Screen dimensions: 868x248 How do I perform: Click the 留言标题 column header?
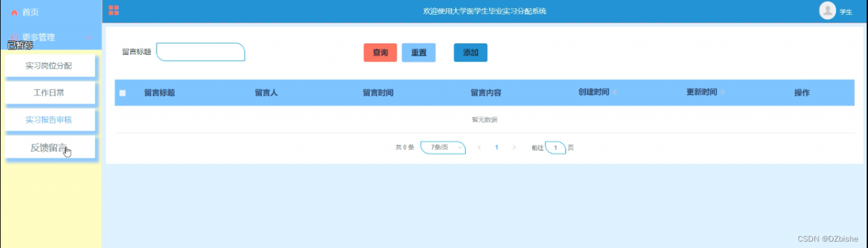click(x=159, y=93)
